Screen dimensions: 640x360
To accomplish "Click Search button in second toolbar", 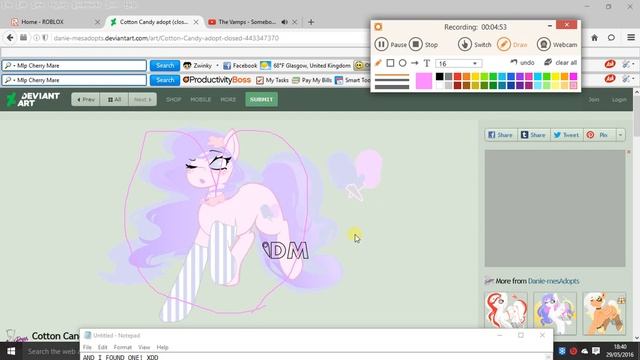I will tap(165, 80).
